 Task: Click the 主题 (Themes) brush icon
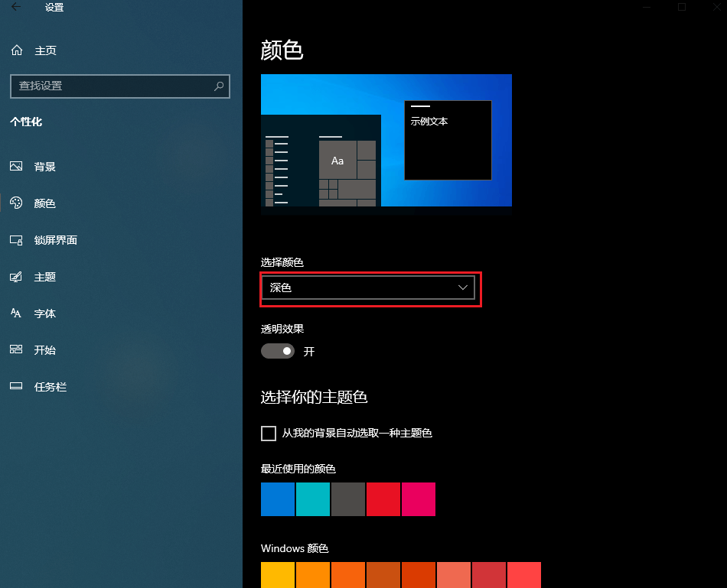coord(16,276)
